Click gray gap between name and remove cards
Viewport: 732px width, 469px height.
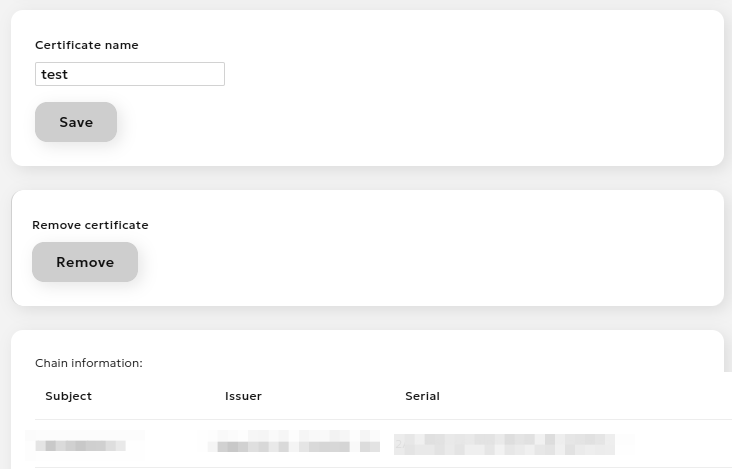click(x=366, y=178)
